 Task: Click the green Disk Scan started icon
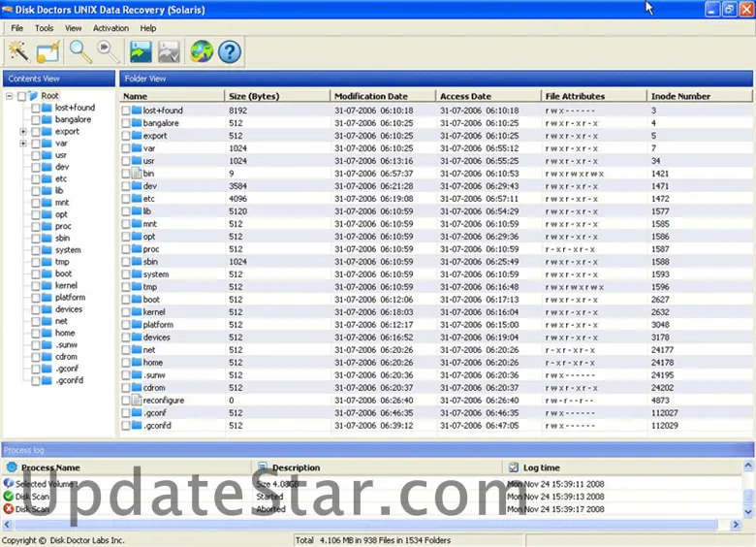coord(8,496)
